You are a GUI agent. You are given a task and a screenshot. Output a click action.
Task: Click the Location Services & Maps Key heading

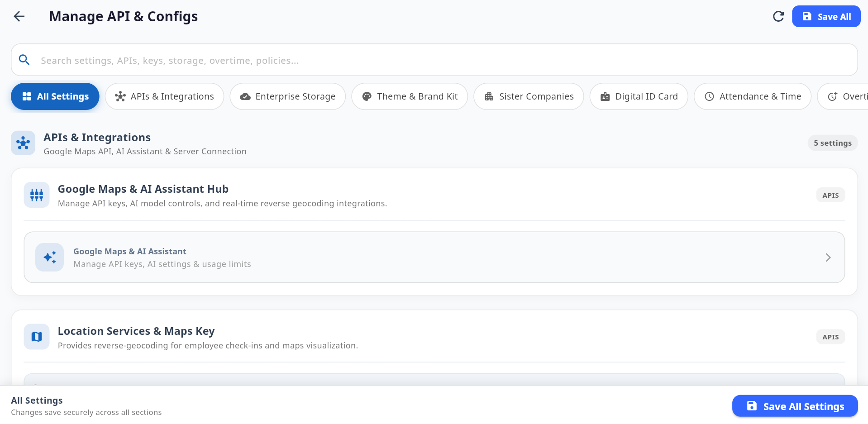(x=136, y=331)
